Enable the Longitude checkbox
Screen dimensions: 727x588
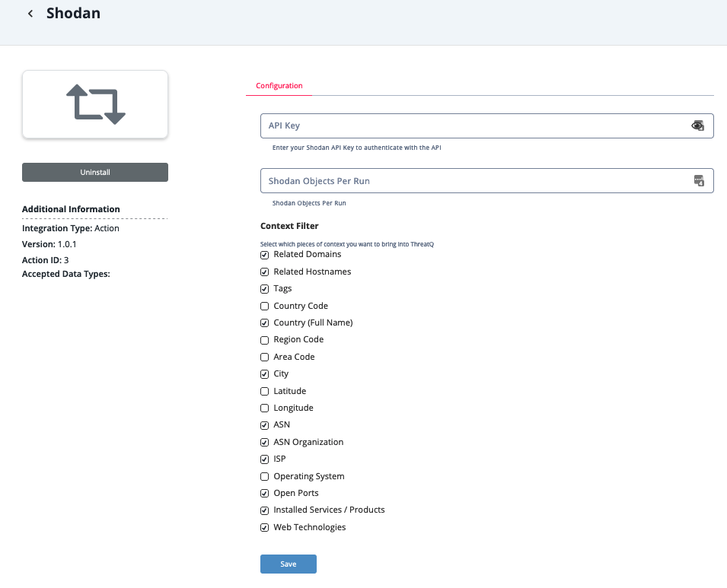click(265, 408)
